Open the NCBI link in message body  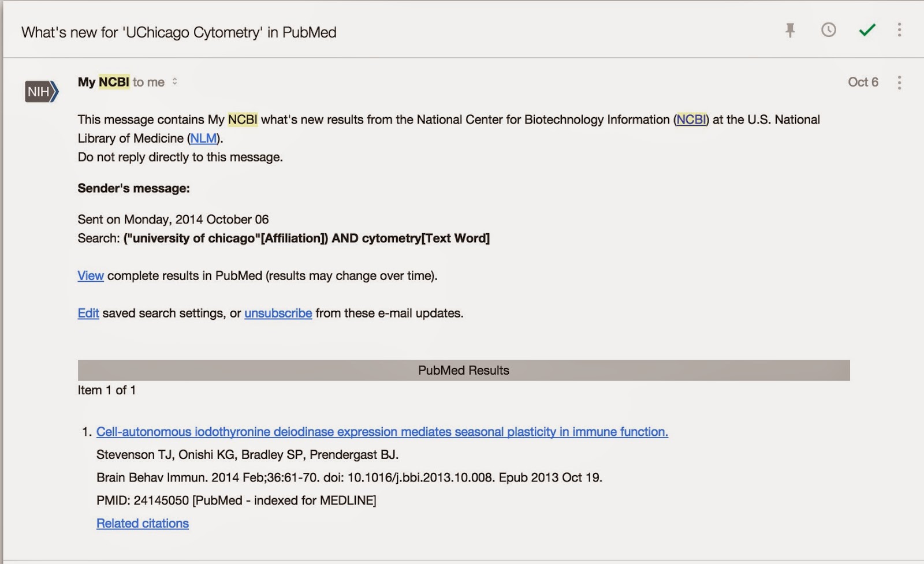pyautogui.click(x=691, y=119)
